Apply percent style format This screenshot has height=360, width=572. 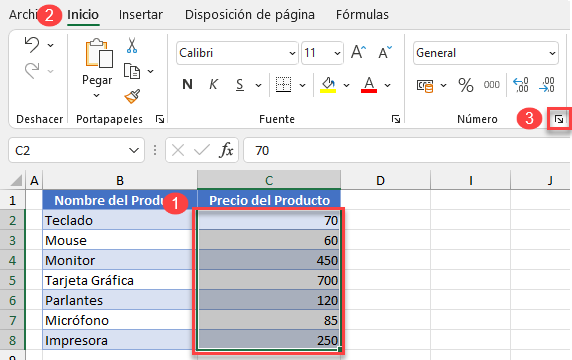pyautogui.click(x=466, y=85)
